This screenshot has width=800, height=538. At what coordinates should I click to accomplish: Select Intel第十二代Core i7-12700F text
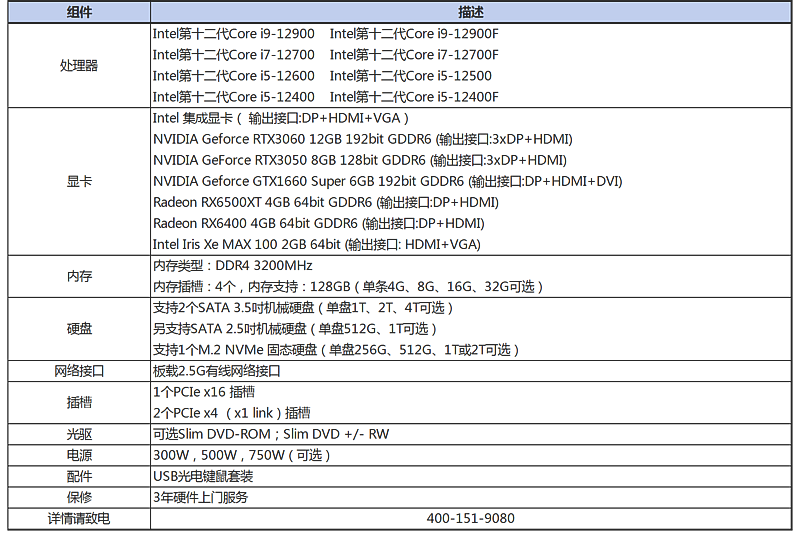click(414, 55)
